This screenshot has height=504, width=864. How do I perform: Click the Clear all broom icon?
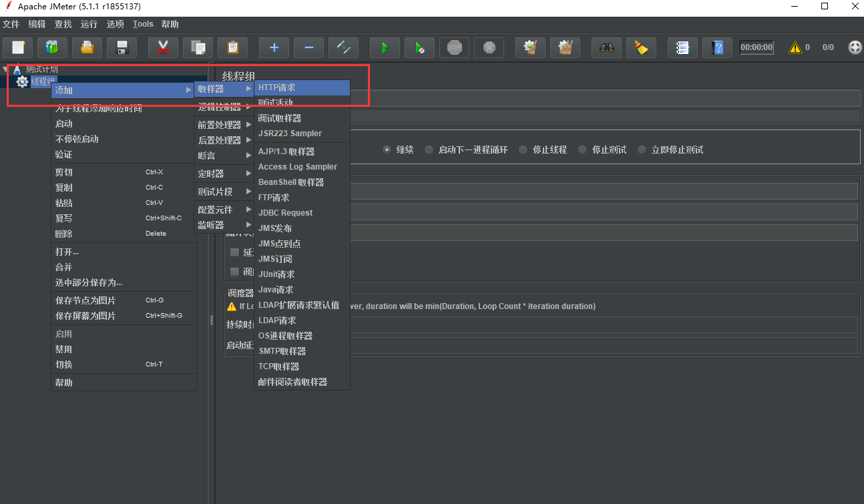click(x=641, y=47)
